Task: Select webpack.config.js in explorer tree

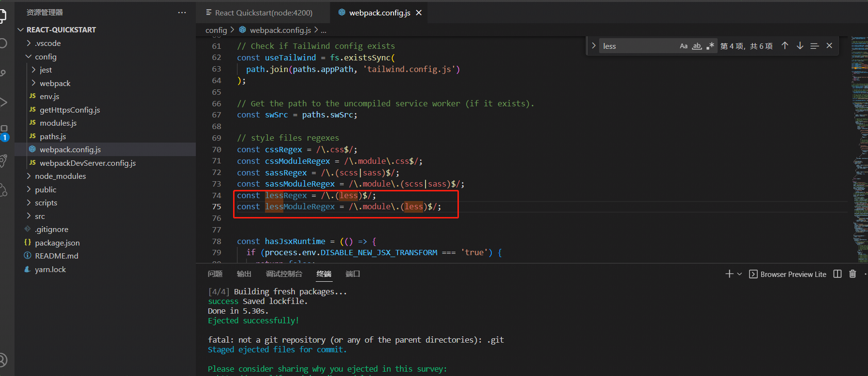Action: click(105, 149)
